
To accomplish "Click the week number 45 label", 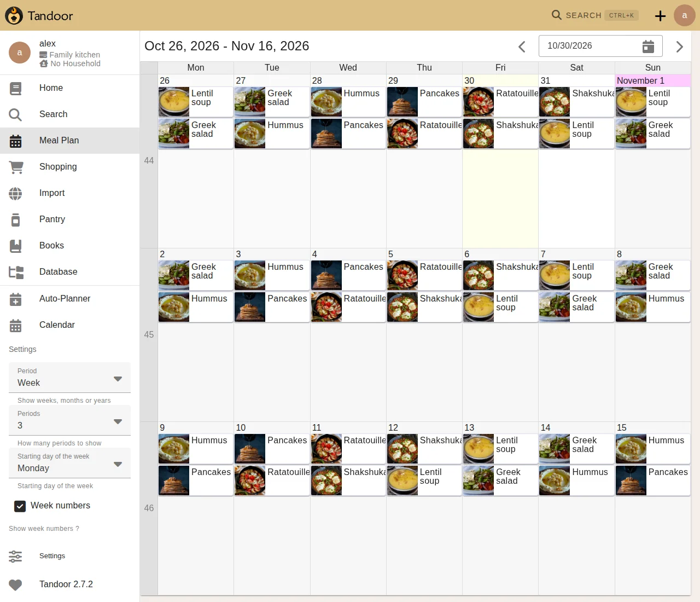I will (149, 335).
